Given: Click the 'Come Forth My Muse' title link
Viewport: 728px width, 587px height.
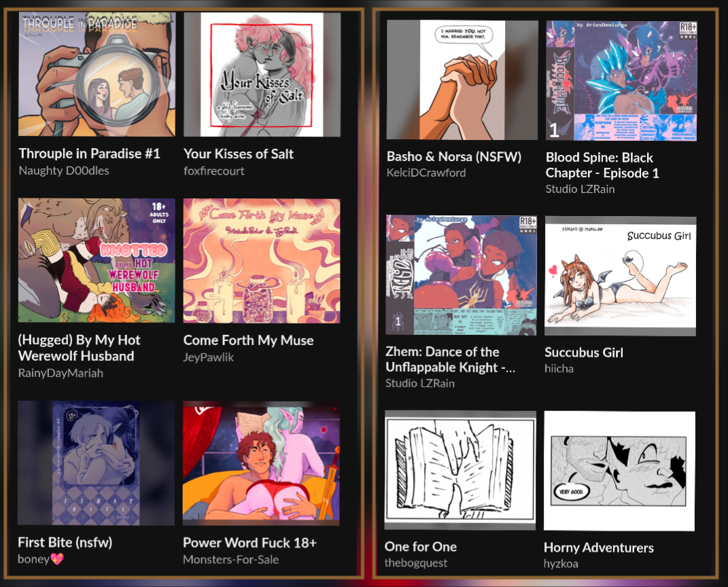Looking at the screenshot, I should (248, 340).
